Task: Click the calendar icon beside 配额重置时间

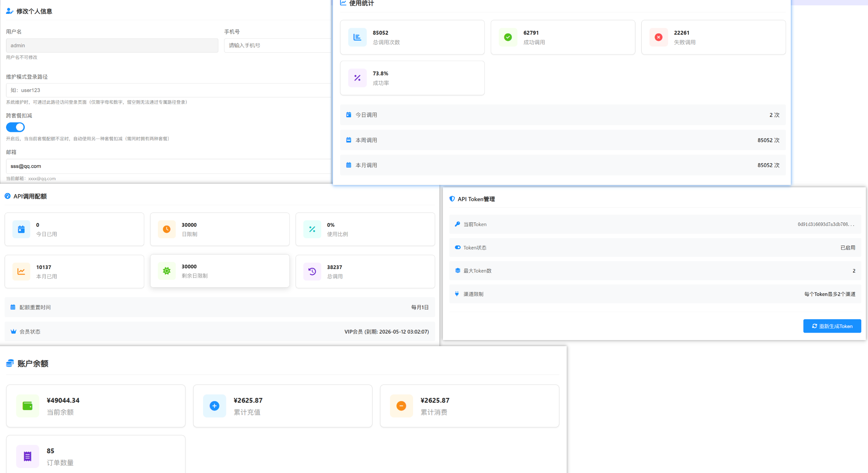Action: tap(13, 307)
